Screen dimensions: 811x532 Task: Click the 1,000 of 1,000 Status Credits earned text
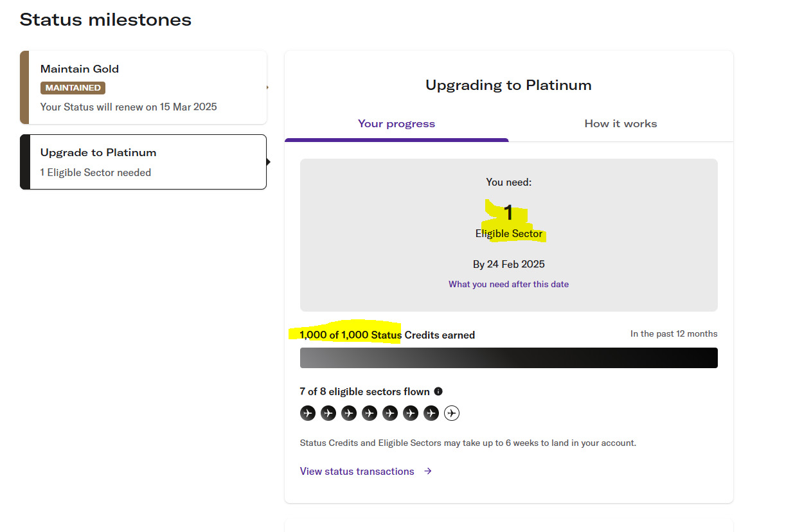click(x=387, y=335)
